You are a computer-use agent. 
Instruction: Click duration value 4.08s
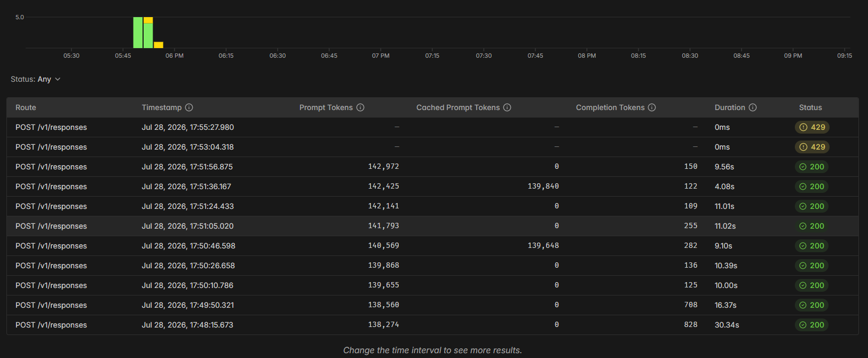click(x=724, y=186)
